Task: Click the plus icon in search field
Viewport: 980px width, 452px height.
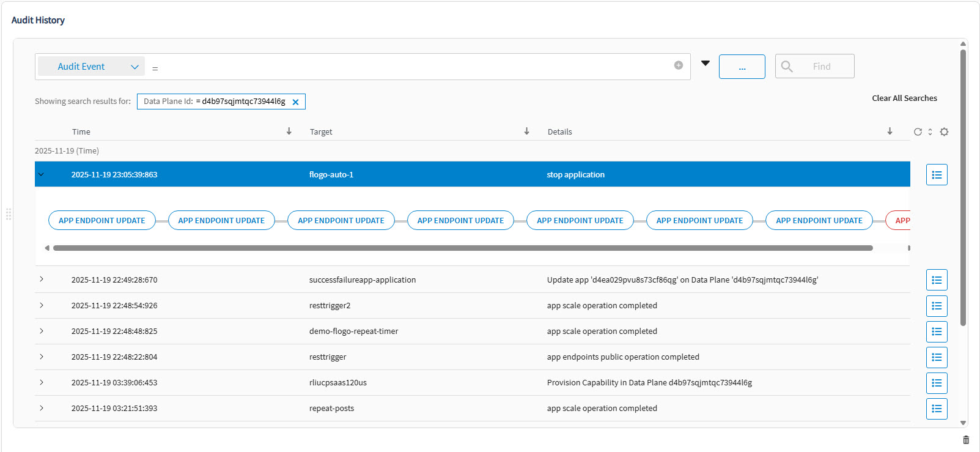Action: point(678,65)
